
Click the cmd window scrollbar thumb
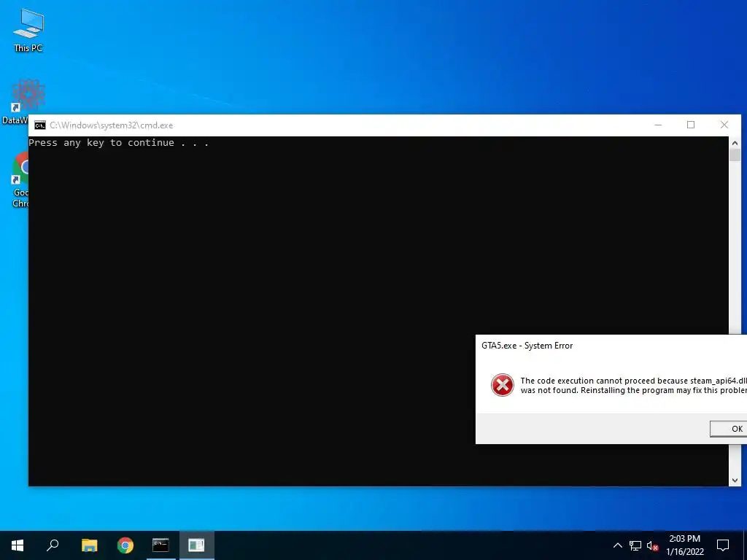coord(735,155)
